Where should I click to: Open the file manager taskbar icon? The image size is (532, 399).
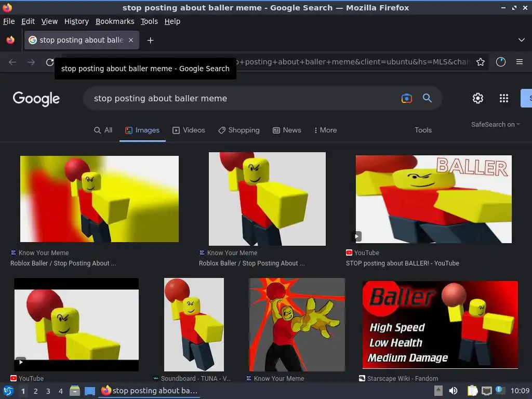(75, 391)
